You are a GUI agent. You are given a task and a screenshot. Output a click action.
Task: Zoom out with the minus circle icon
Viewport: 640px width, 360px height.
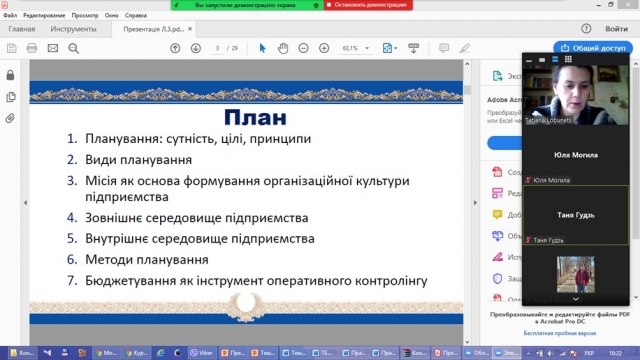[303, 48]
